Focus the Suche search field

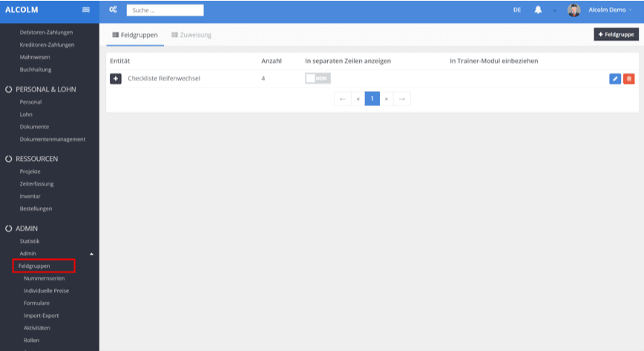tap(165, 10)
